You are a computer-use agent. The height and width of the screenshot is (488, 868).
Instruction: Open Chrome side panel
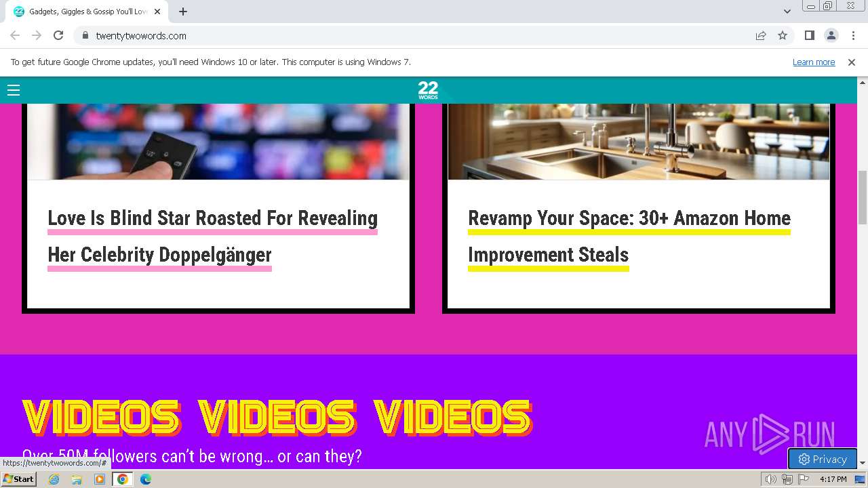coord(809,35)
